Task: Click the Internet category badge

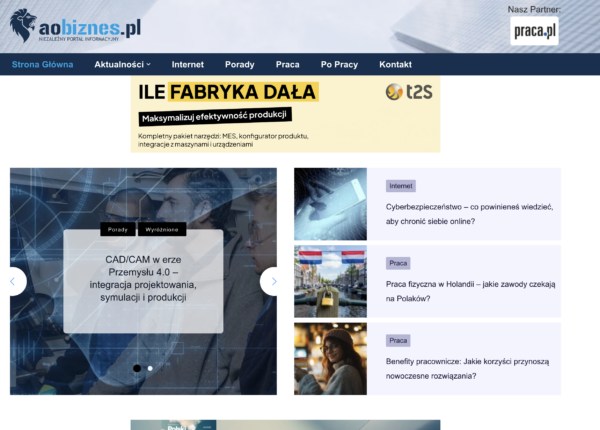Action: pos(400,186)
